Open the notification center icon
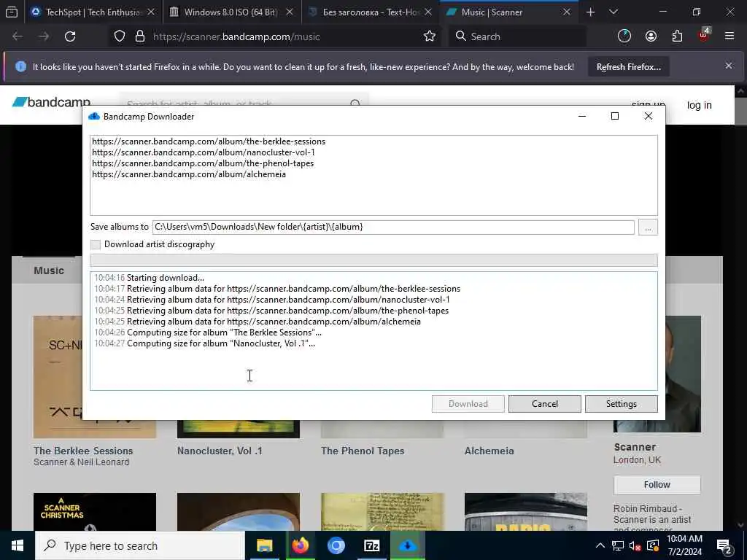 point(724,547)
